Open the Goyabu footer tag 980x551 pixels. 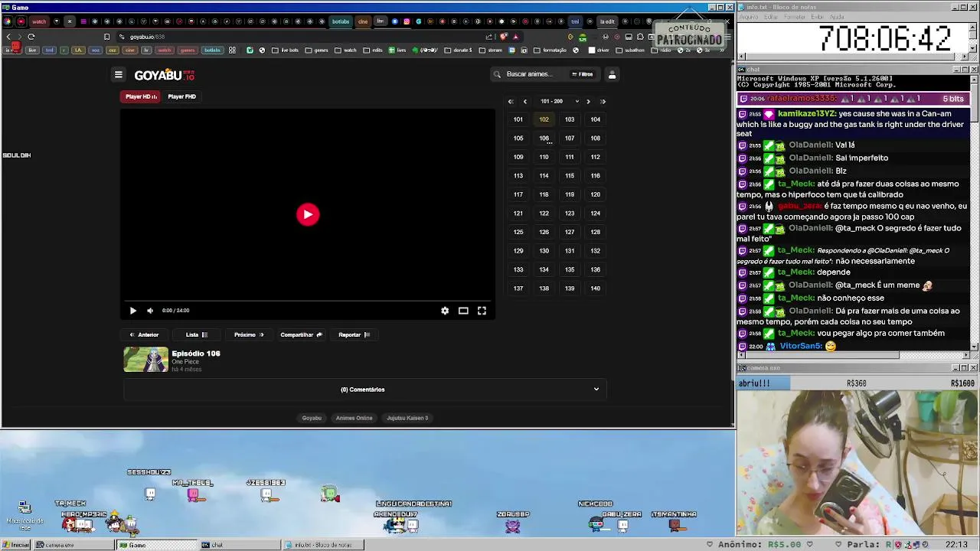pos(312,418)
